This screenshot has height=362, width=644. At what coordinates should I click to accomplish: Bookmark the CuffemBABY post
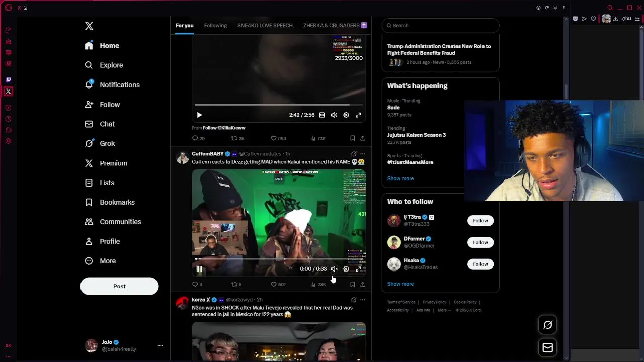click(353, 284)
